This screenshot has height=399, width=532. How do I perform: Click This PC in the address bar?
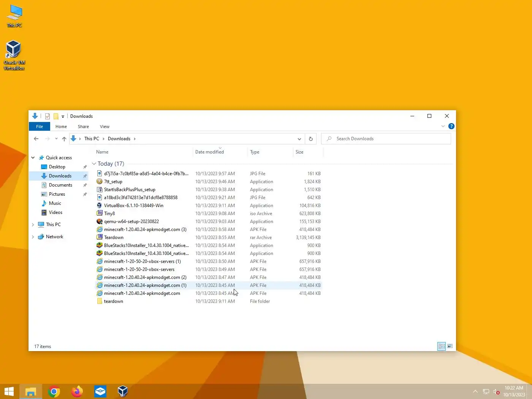[x=92, y=139]
